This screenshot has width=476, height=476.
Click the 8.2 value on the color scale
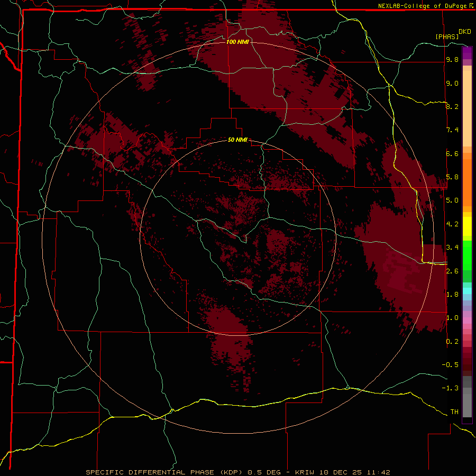click(x=452, y=106)
